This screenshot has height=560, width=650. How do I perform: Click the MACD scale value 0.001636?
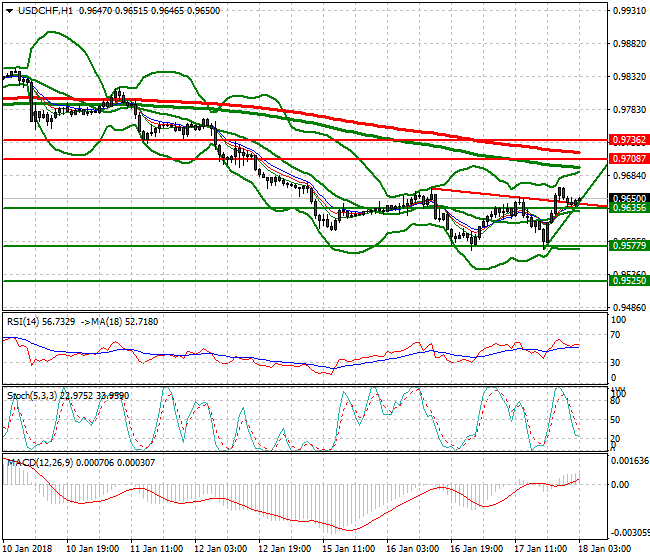630,461
